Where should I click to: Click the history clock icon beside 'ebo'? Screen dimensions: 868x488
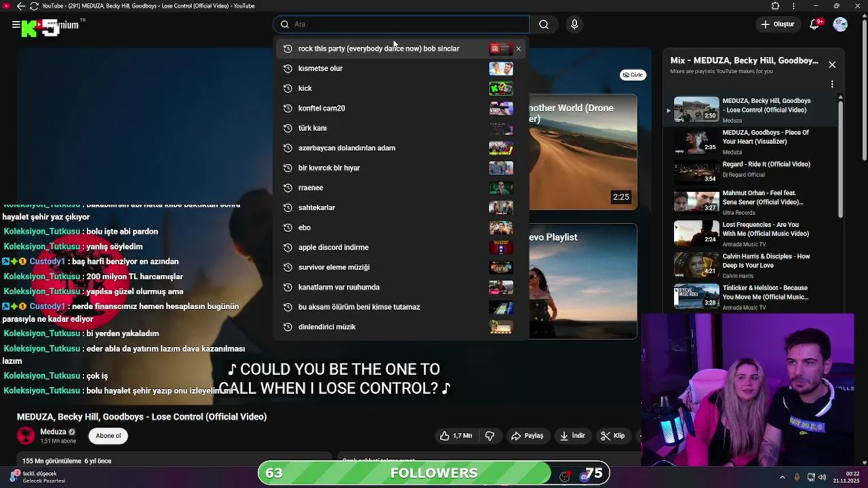point(288,228)
